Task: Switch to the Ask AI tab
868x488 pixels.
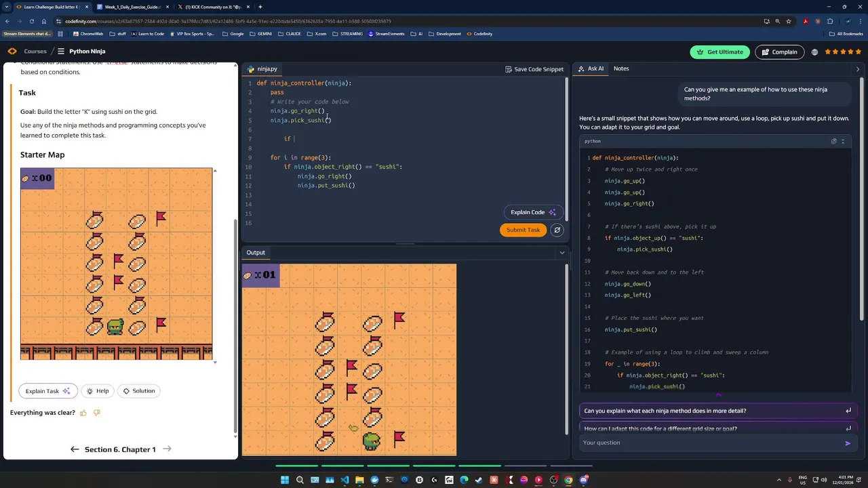Action: coord(591,68)
